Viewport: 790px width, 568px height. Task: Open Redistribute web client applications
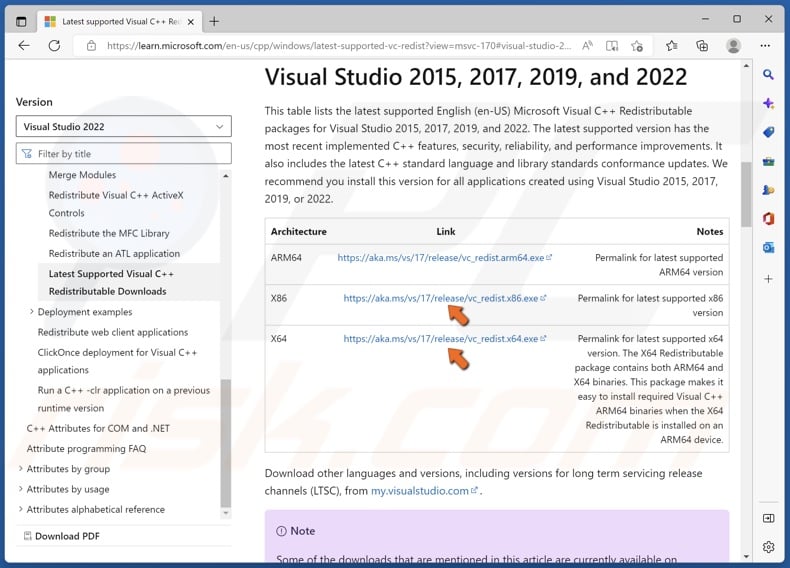click(x=113, y=332)
